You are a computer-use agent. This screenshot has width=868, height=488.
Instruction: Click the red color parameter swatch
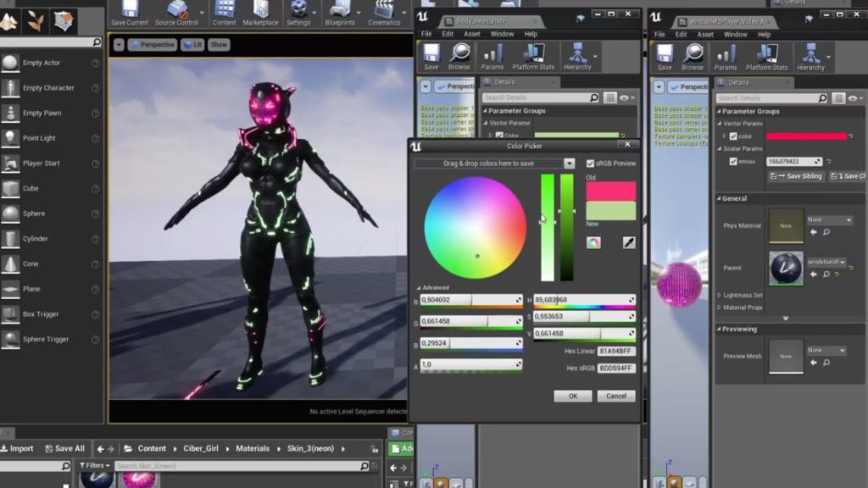click(x=806, y=136)
